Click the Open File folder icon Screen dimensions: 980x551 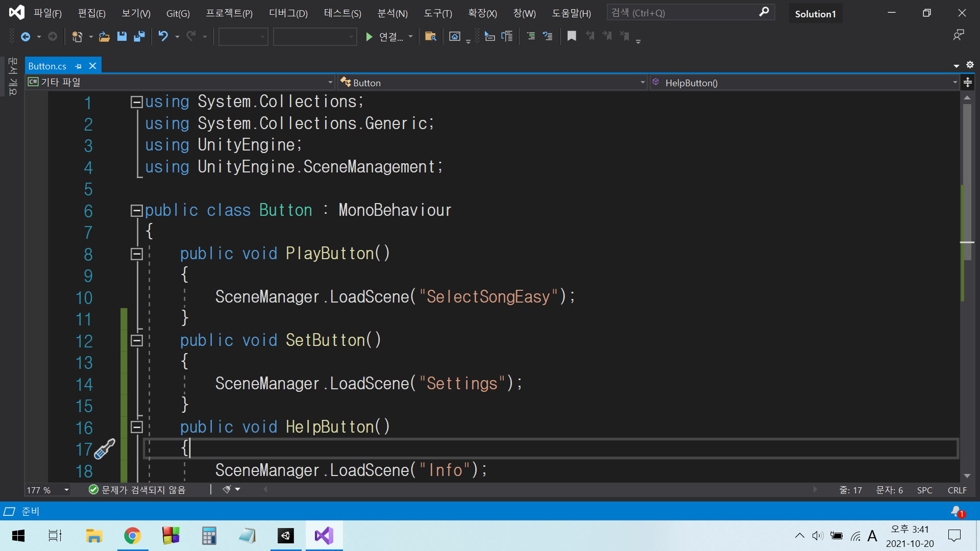point(104,36)
